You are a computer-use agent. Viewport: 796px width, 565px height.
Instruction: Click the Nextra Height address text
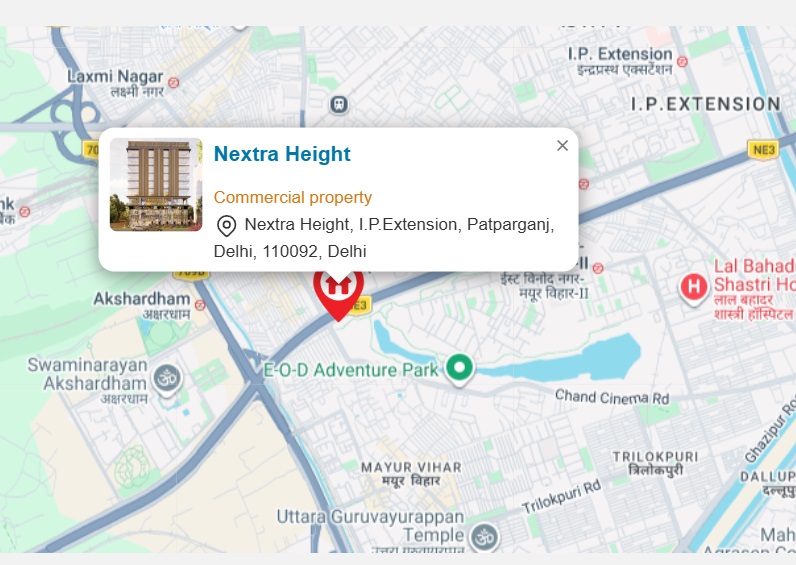tap(384, 238)
